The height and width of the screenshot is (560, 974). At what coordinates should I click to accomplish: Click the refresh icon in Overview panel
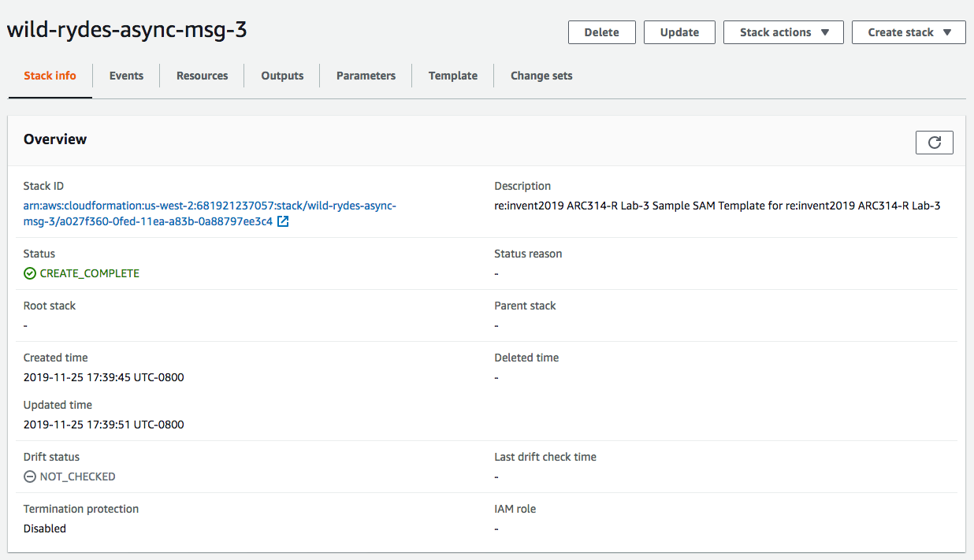934,143
